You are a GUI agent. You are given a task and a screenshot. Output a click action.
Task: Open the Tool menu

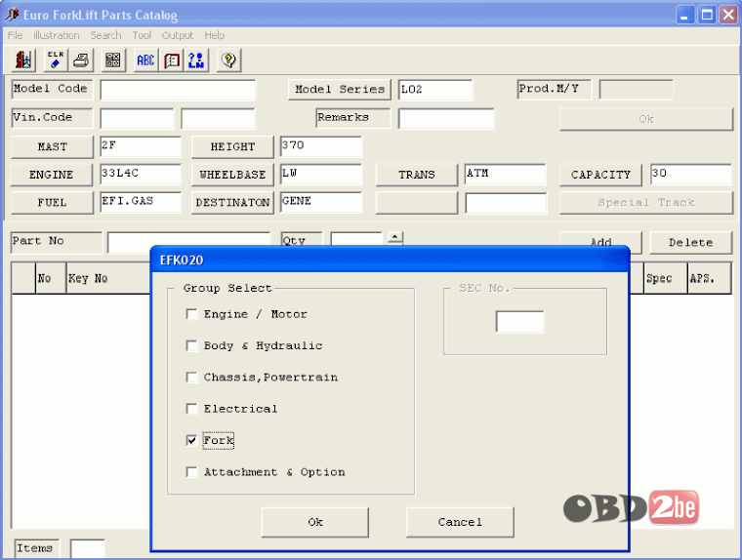142,35
